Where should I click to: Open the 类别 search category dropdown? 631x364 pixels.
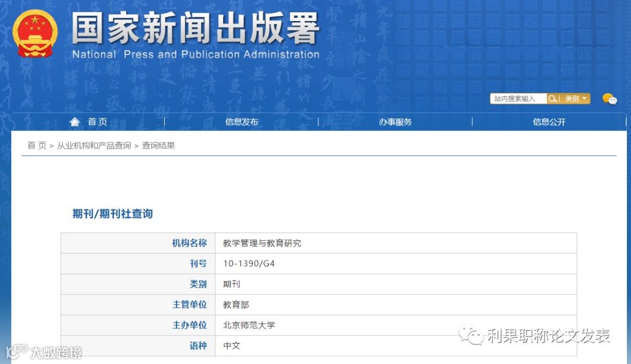click(x=575, y=99)
